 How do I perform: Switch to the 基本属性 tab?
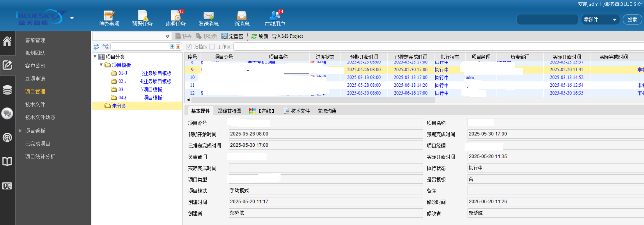pos(200,111)
